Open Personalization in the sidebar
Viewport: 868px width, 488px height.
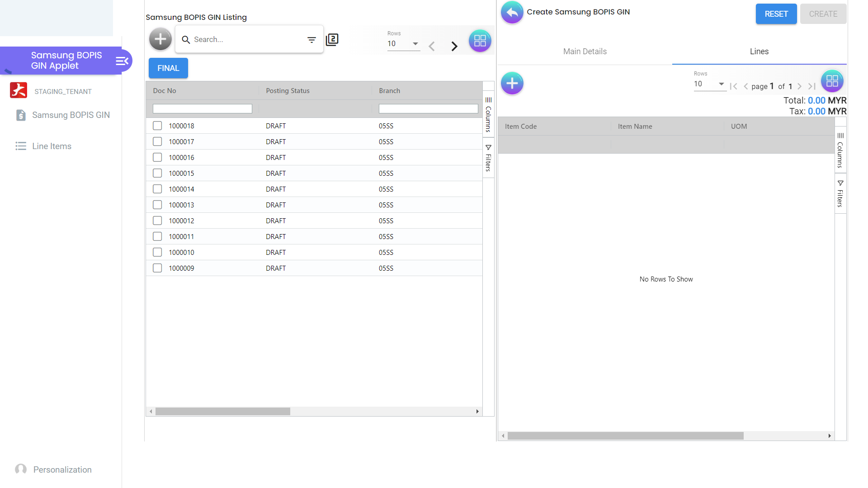click(x=62, y=469)
